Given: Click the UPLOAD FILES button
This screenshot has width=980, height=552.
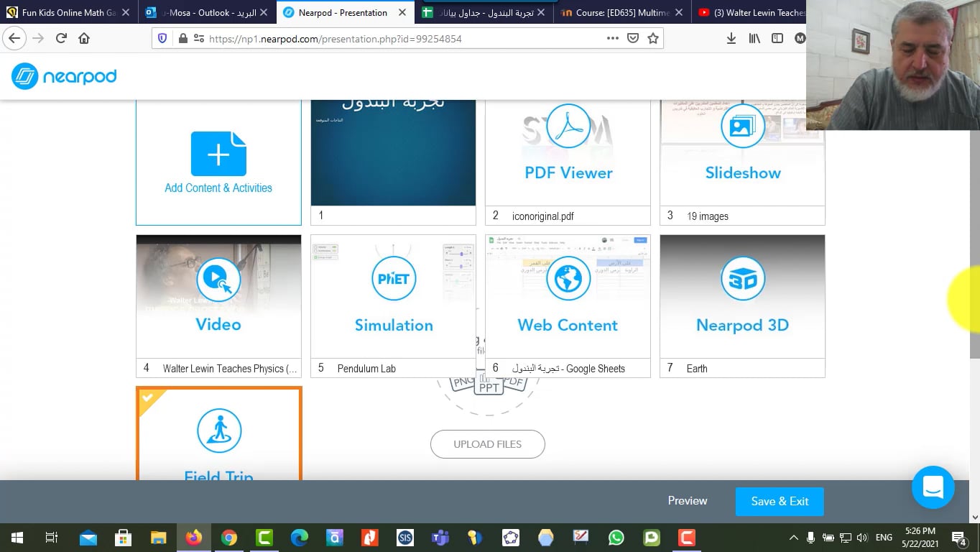Looking at the screenshot, I should coord(488,444).
